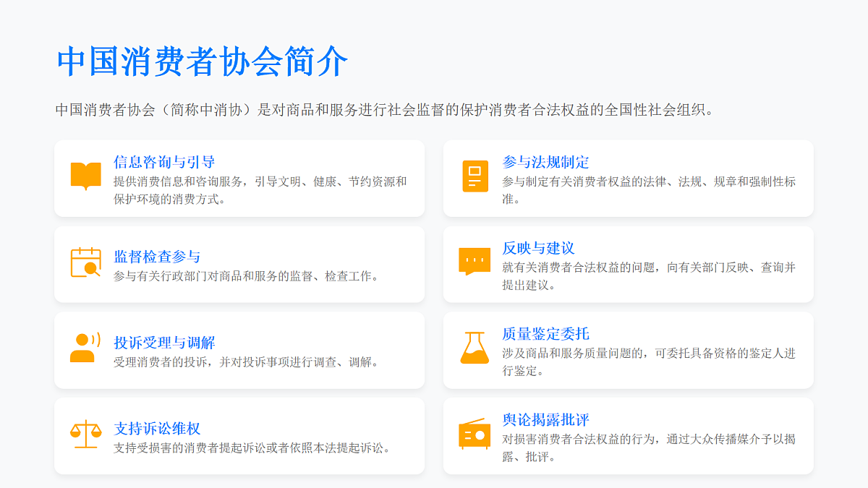Click the description starting 受理消费者的投诉
This screenshot has width=868, height=488.
click(x=246, y=362)
